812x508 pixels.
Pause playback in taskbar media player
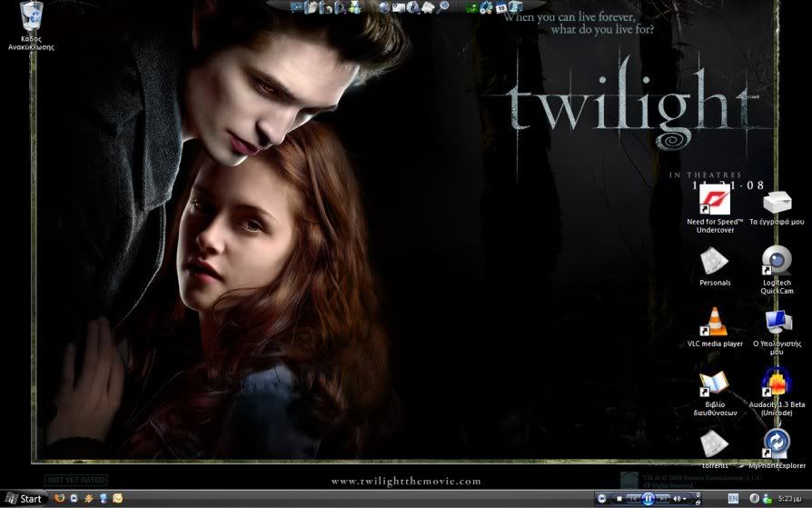point(648,498)
